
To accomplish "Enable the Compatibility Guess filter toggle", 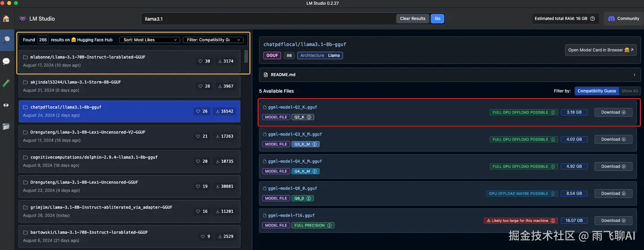I will point(597,91).
